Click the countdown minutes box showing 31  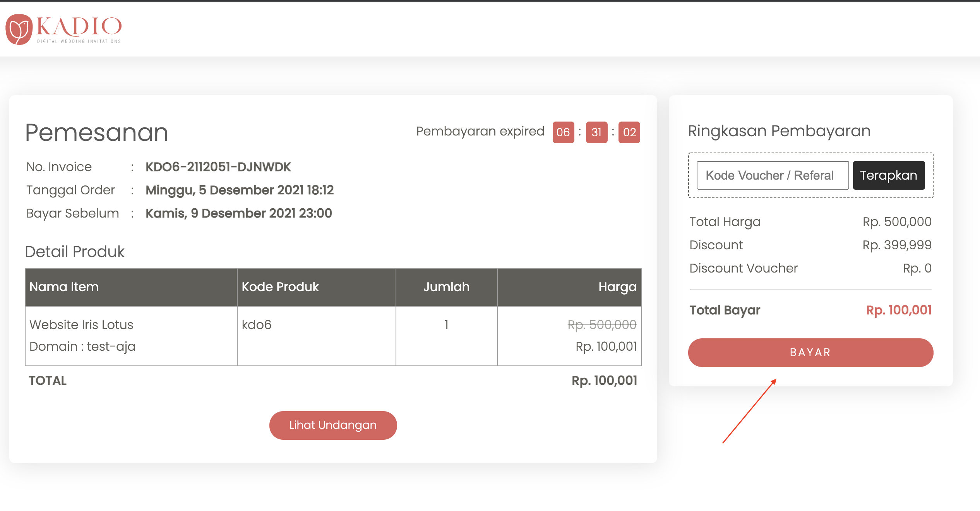pos(596,132)
